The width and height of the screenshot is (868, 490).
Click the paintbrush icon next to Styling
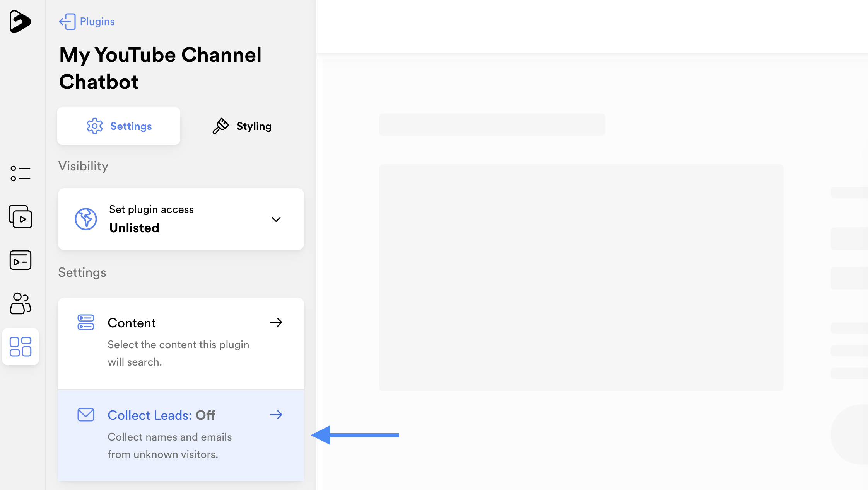[221, 126]
